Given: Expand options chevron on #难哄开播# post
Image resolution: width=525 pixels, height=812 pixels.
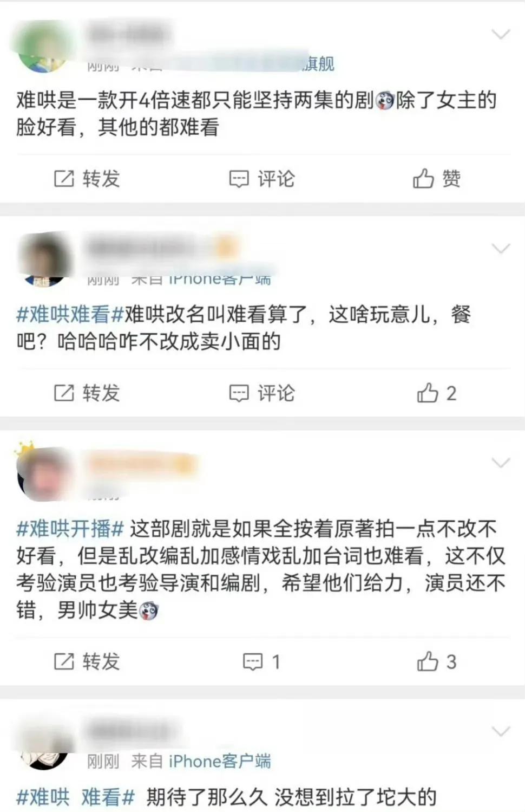Looking at the screenshot, I should [x=501, y=463].
